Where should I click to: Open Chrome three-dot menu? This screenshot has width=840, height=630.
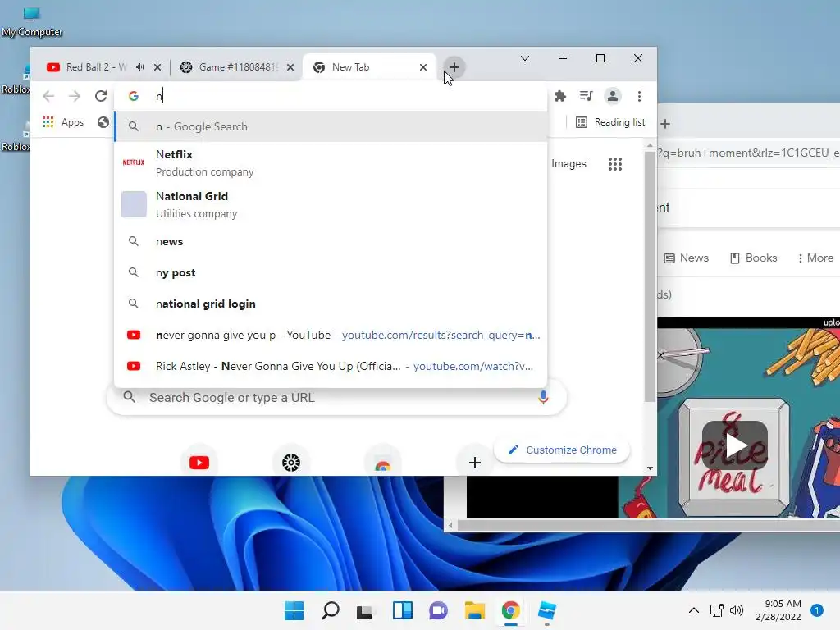click(639, 96)
